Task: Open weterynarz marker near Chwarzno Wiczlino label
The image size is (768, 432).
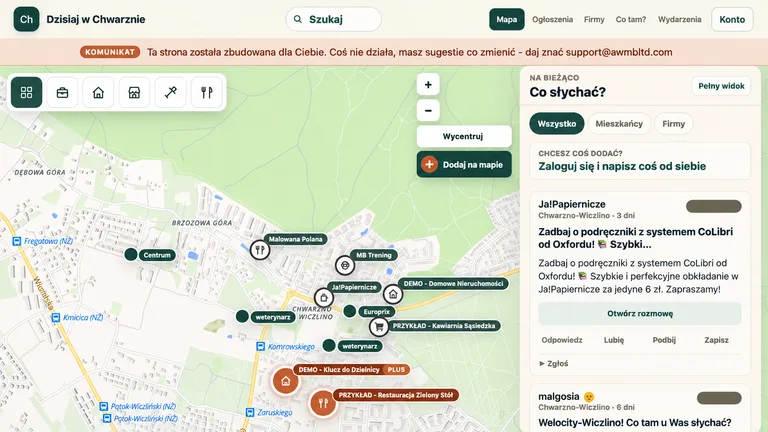Action: pyautogui.click(x=242, y=316)
